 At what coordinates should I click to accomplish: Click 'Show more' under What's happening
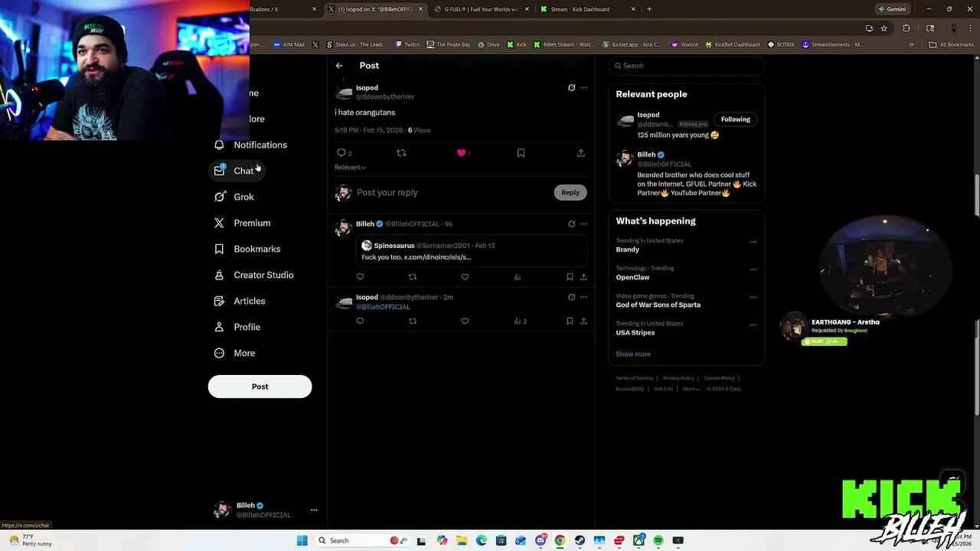[x=633, y=354]
